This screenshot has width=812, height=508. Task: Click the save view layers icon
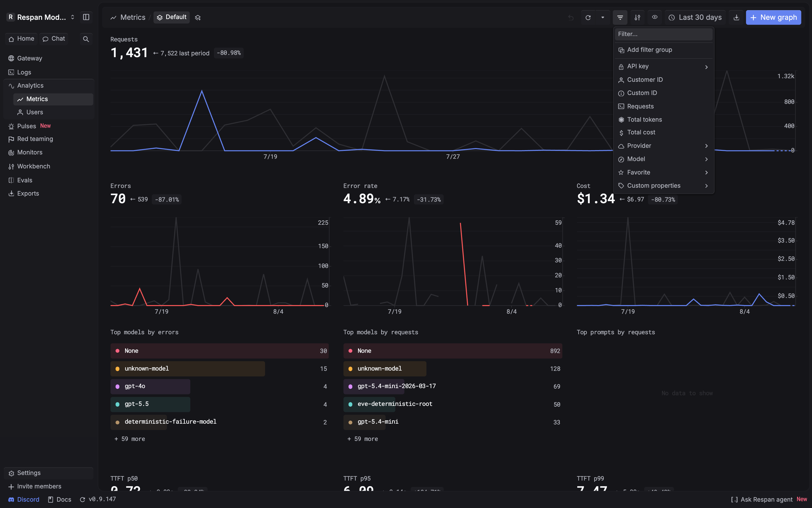click(198, 18)
